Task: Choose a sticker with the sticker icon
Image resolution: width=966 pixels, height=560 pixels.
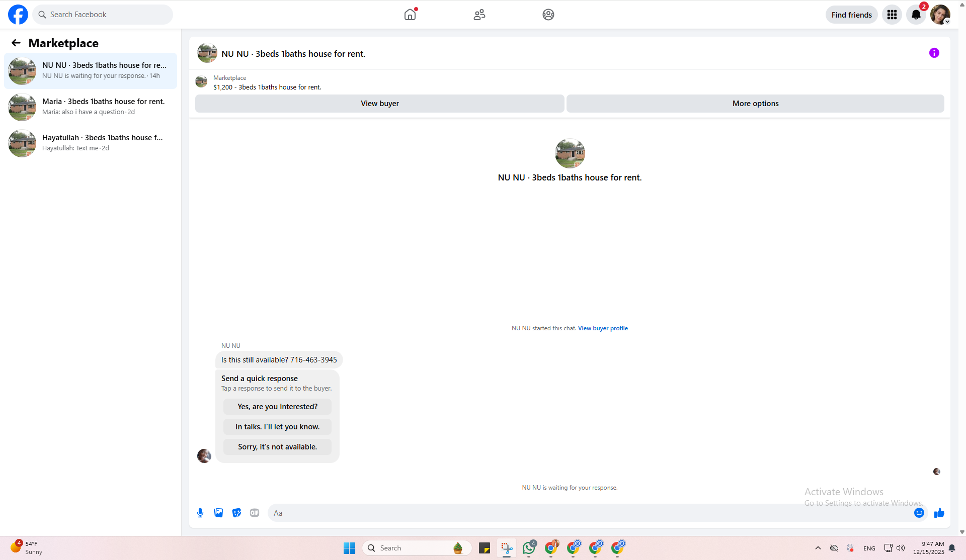Action: coord(236,513)
